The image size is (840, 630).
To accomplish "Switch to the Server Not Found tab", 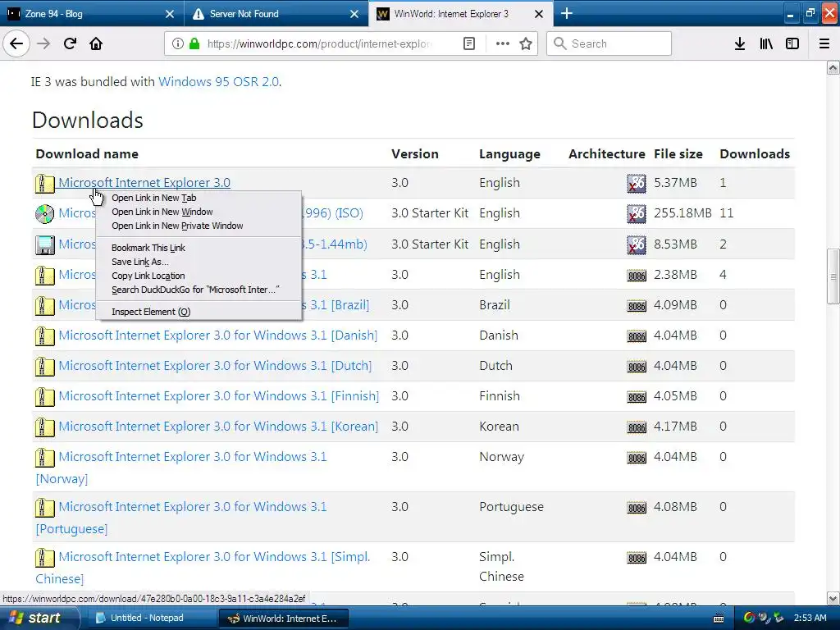I will pos(276,13).
